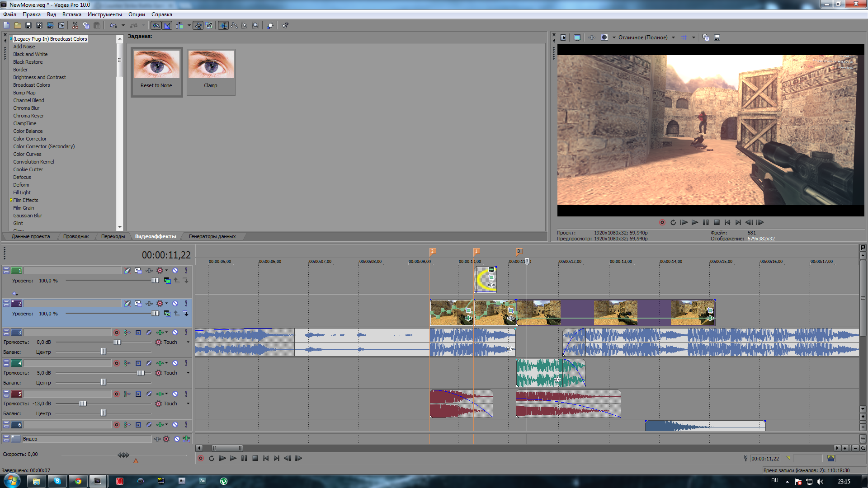Screen dimensions: 868x488
Task: Click the Render As toolbar icon
Action: pos(50,26)
